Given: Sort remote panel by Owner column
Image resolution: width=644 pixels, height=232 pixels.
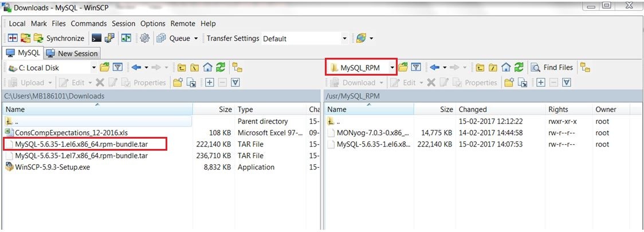Looking at the screenshot, I should 612,109.
